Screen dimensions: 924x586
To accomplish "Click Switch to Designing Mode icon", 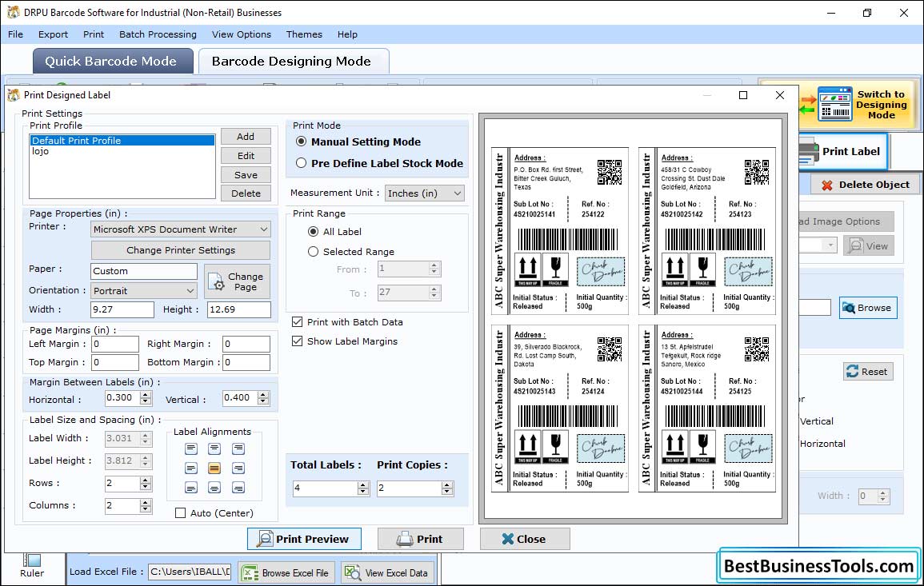I will [834, 104].
